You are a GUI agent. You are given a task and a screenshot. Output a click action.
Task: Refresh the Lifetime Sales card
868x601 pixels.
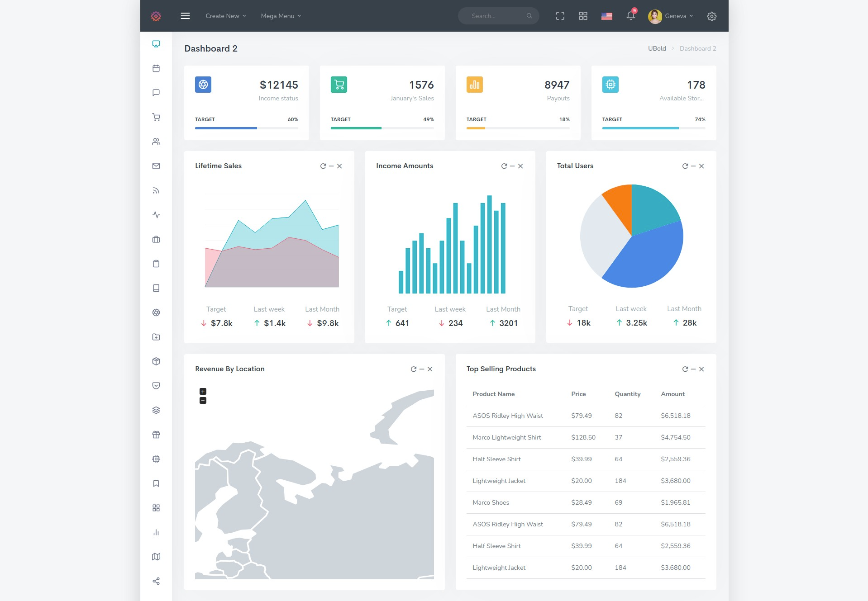[323, 166]
